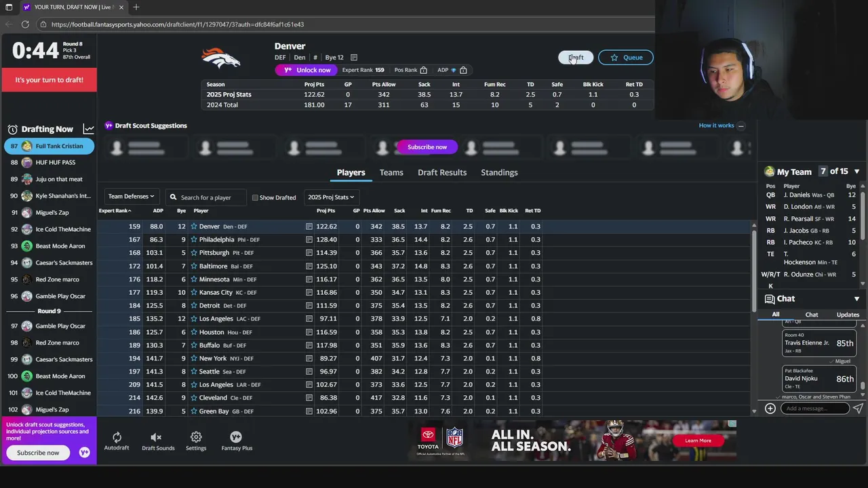This screenshot has height=488, width=868.
Task: Open the How it works link
Action: click(716, 125)
